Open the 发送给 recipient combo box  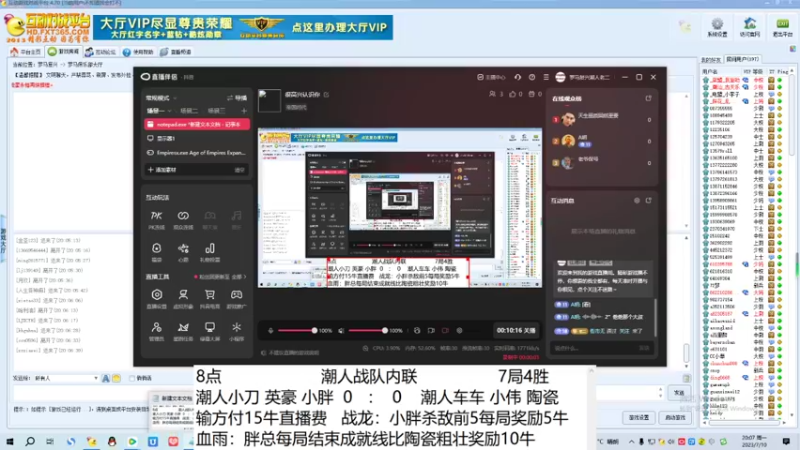point(66,378)
